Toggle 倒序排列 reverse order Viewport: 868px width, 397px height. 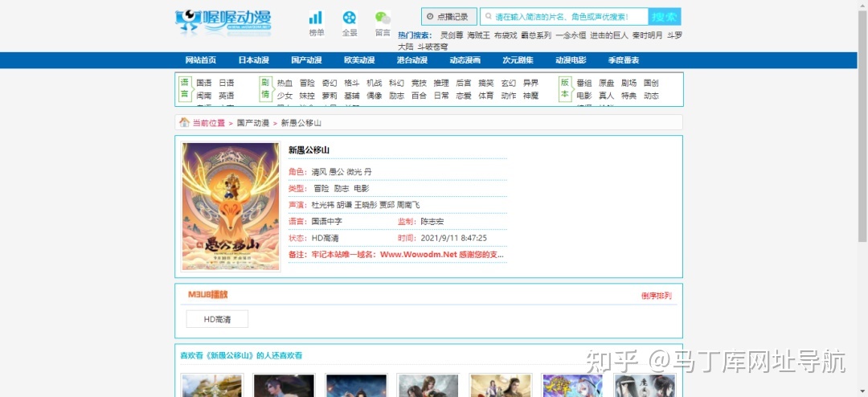tap(657, 296)
